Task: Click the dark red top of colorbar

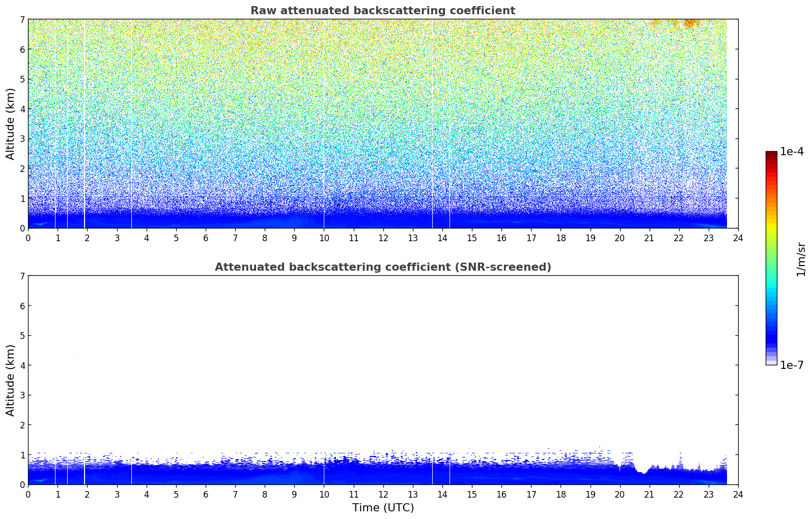Action: point(771,154)
